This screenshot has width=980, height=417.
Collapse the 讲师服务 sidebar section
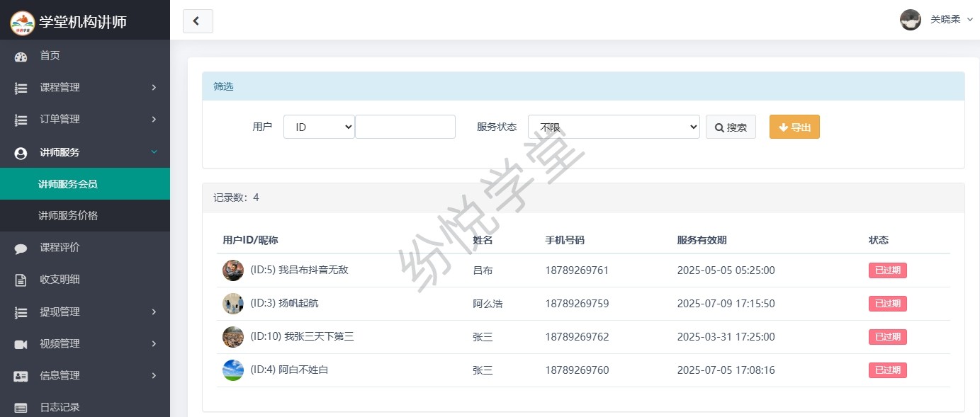click(x=85, y=152)
